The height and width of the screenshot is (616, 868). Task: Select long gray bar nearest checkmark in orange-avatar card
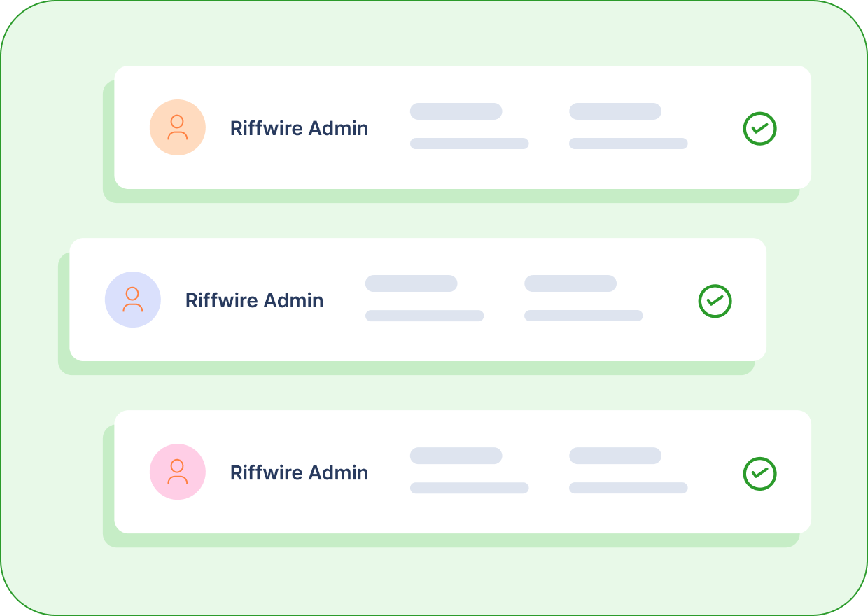click(629, 143)
